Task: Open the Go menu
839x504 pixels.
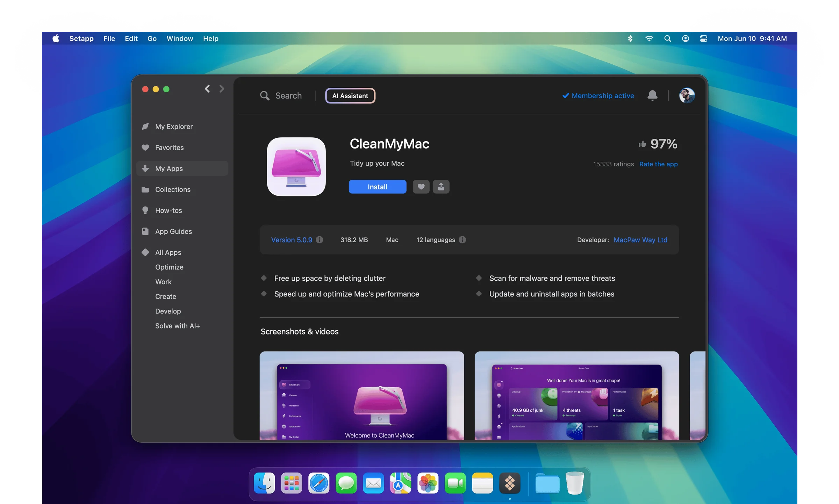Action: (x=152, y=38)
